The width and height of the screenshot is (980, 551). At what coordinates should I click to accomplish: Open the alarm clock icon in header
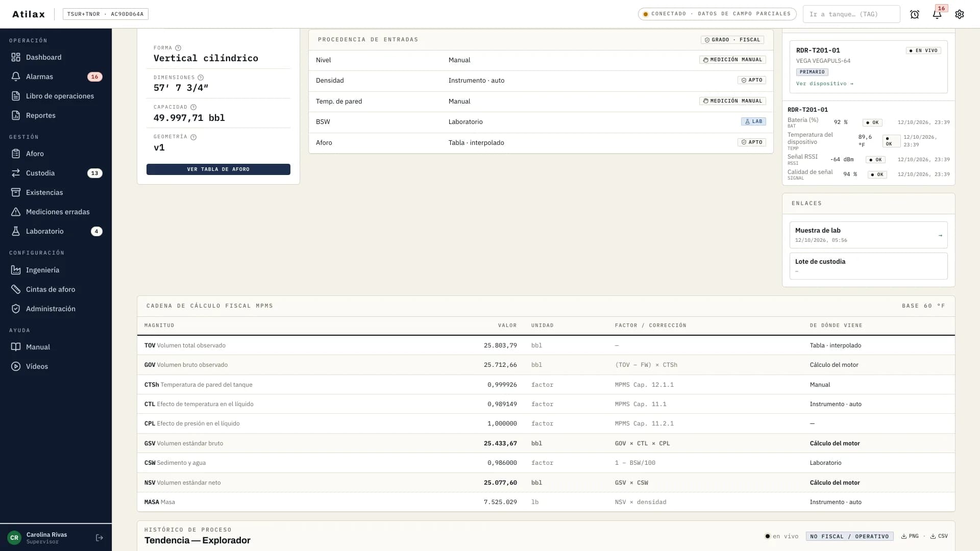click(915, 14)
